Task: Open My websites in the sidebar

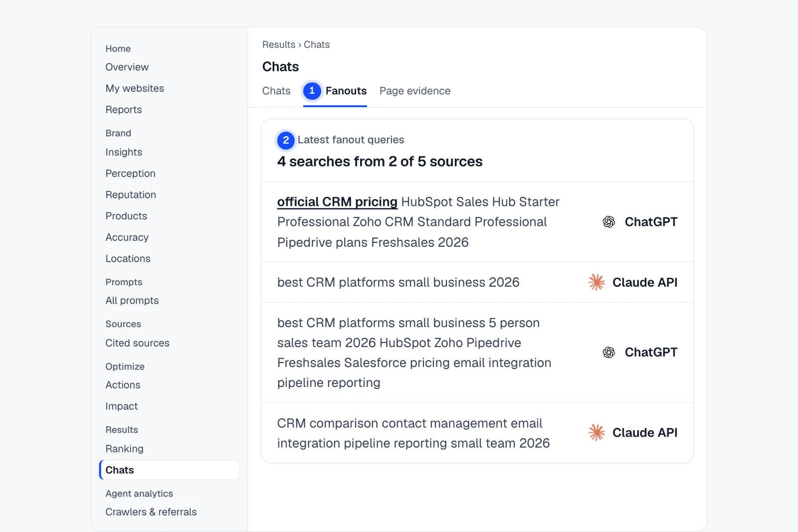Action: pos(135,88)
